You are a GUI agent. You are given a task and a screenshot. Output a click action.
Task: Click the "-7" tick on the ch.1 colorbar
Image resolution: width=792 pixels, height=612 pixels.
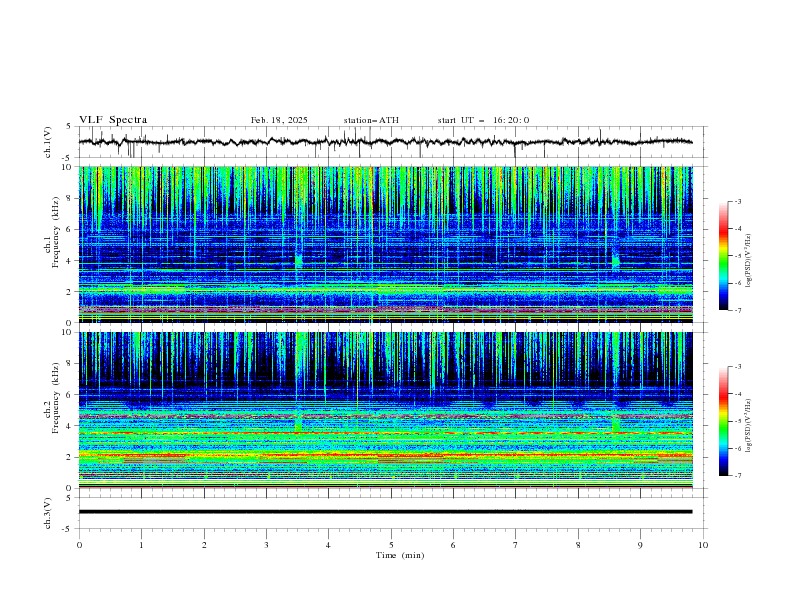tap(737, 310)
